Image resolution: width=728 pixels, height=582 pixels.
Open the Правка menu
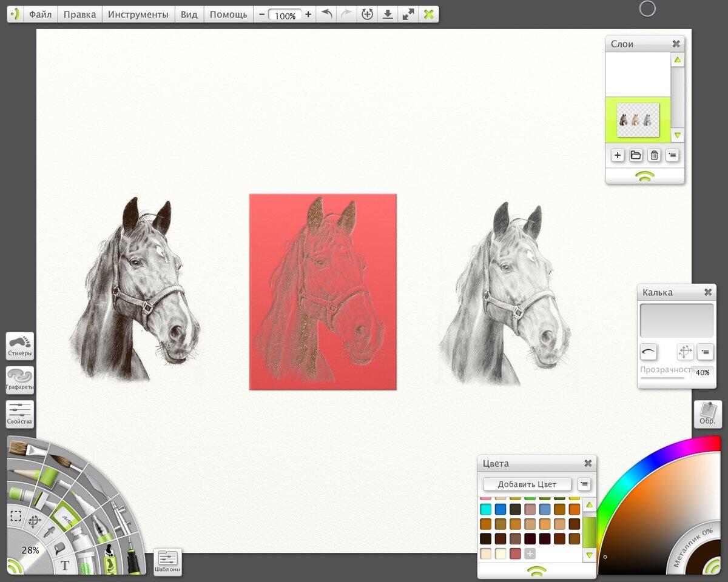point(79,14)
